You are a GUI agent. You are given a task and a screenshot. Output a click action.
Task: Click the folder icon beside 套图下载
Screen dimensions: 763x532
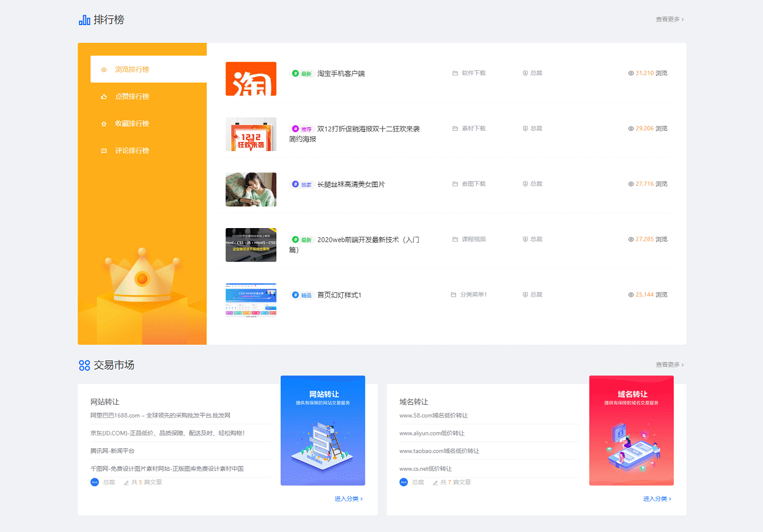[x=455, y=183]
